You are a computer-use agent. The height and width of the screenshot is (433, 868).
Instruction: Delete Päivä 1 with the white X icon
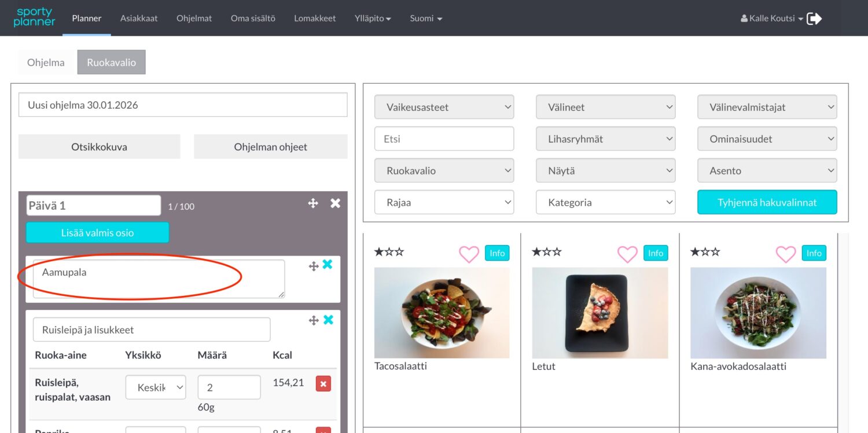(335, 203)
